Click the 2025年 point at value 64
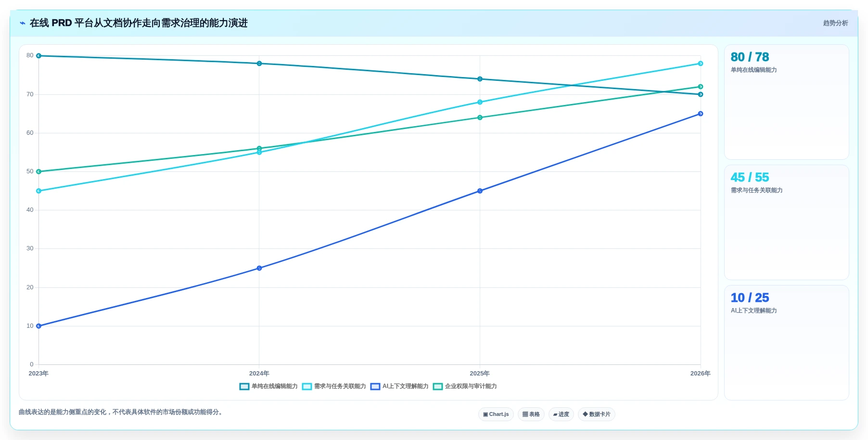Image resolution: width=868 pixels, height=440 pixels. click(480, 117)
